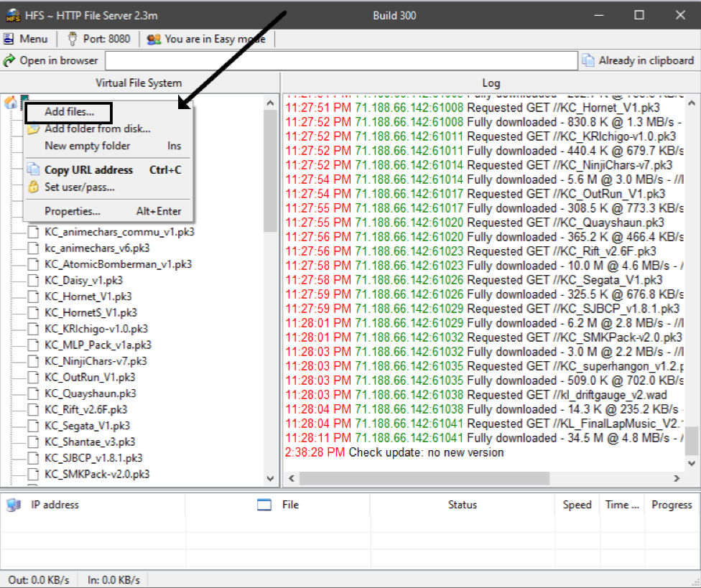Click log horizontal scrollbar thumb

click(x=424, y=478)
